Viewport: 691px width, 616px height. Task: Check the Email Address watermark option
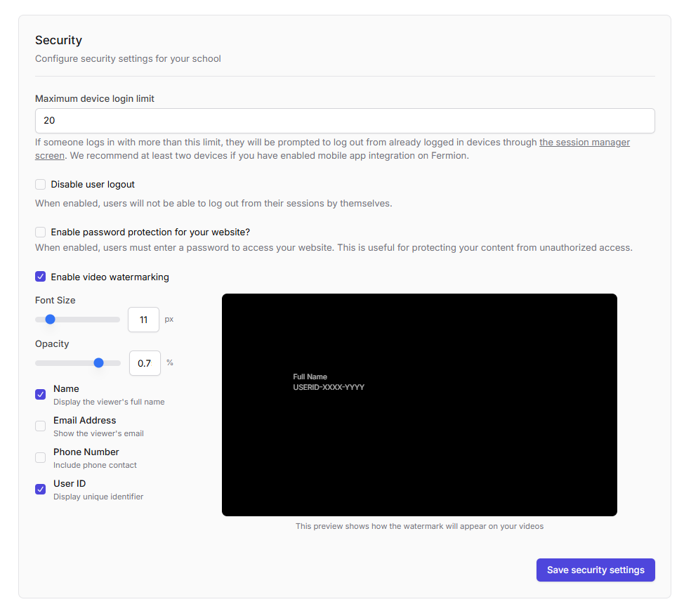(41, 426)
